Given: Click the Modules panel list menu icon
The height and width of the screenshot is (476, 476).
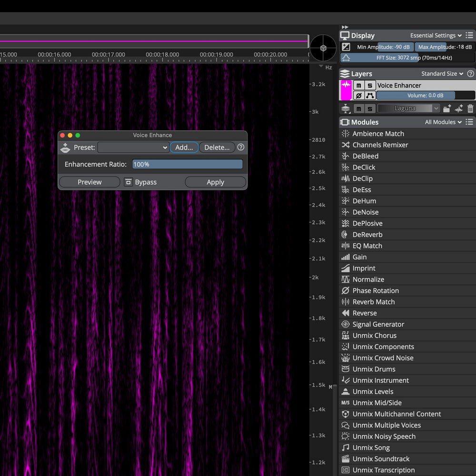Looking at the screenshot, I should point(469,122).
